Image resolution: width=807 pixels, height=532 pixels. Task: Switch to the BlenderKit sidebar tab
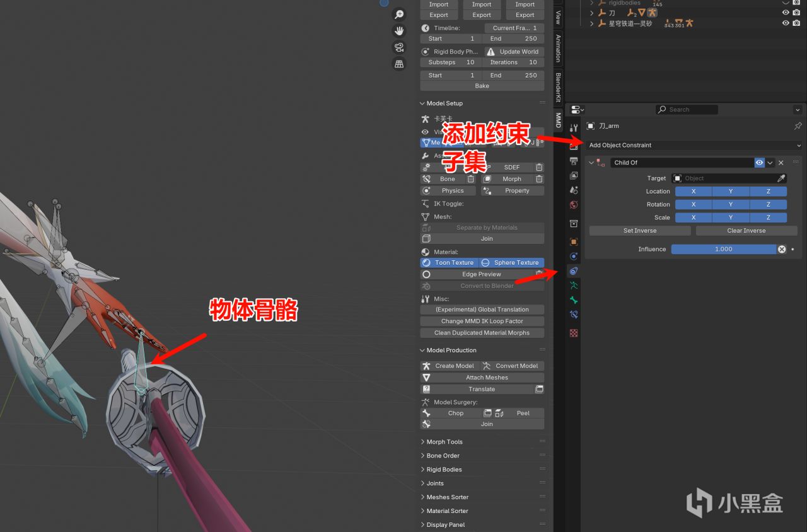point(558,87)
